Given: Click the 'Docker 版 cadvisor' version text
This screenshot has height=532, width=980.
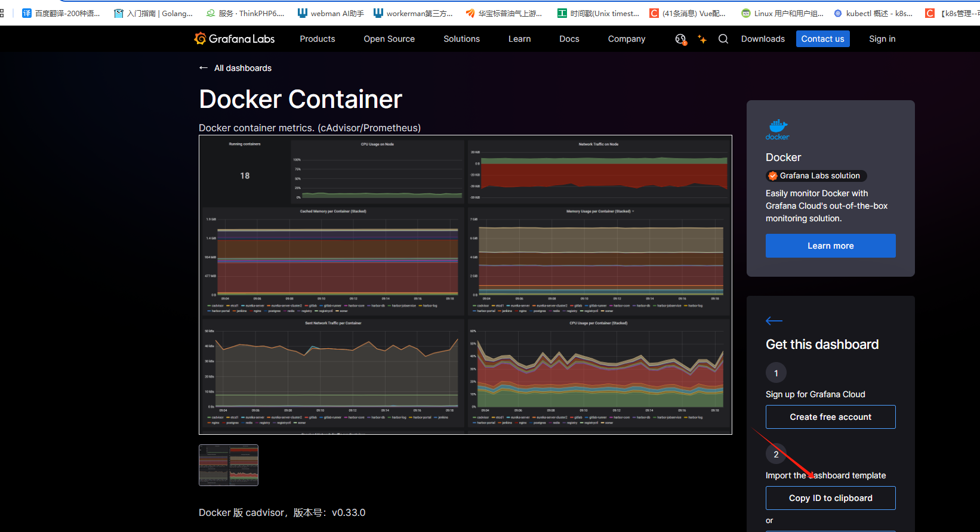Looking at the screenshot, I should (282, 513).
